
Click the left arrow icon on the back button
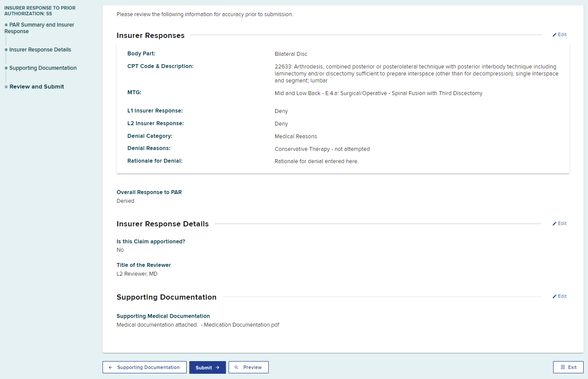click(110, 368)
